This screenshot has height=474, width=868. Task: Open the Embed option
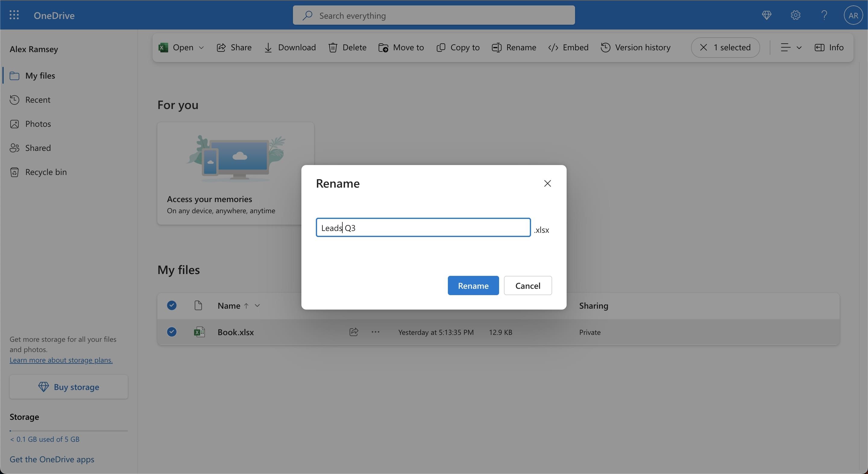click(568, 48)
